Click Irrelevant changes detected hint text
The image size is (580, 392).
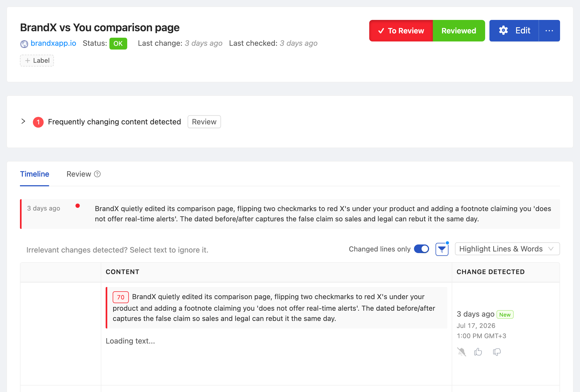pyautogui.click(x=117, y=250)
